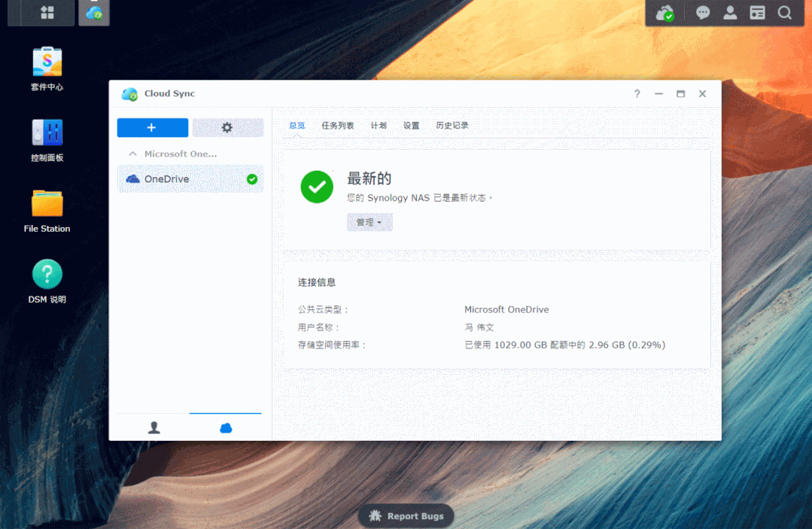Open the 计划 tab
This screenshot has height=529, width=812.
pos(379,126)
